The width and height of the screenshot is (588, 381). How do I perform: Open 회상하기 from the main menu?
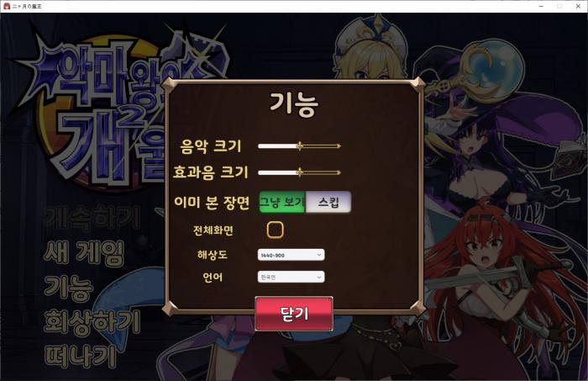pos(92,322)
